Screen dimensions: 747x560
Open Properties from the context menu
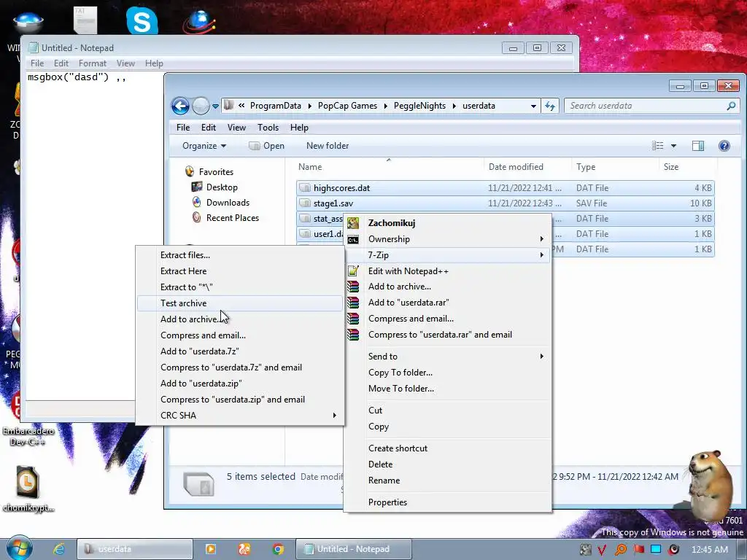click(448, 502)
